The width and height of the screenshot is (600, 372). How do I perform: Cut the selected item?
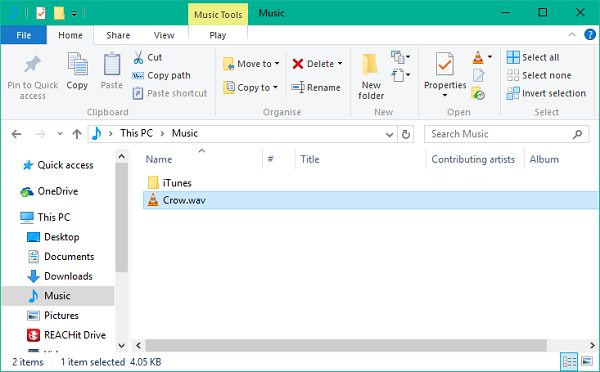coord(148,57)
